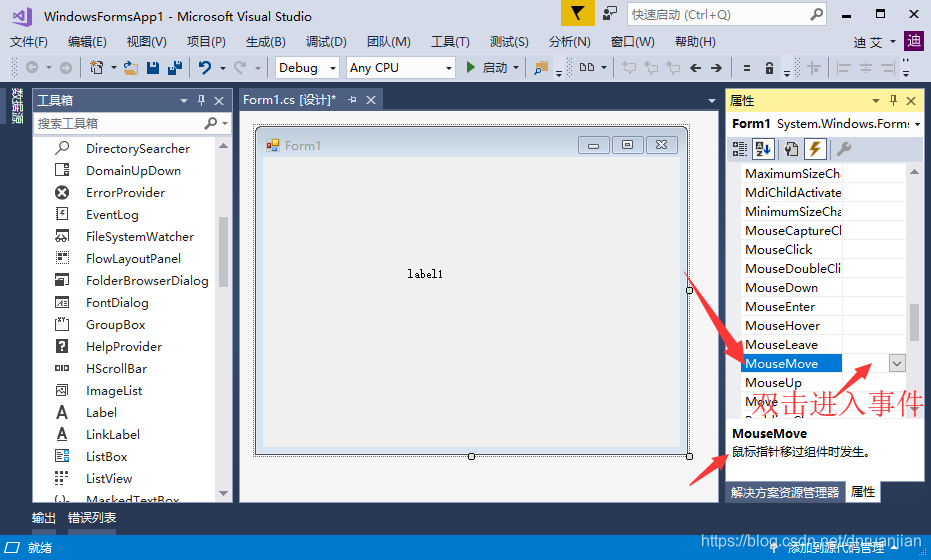
Task: Select the MouseDown event row
Action: 823,287
